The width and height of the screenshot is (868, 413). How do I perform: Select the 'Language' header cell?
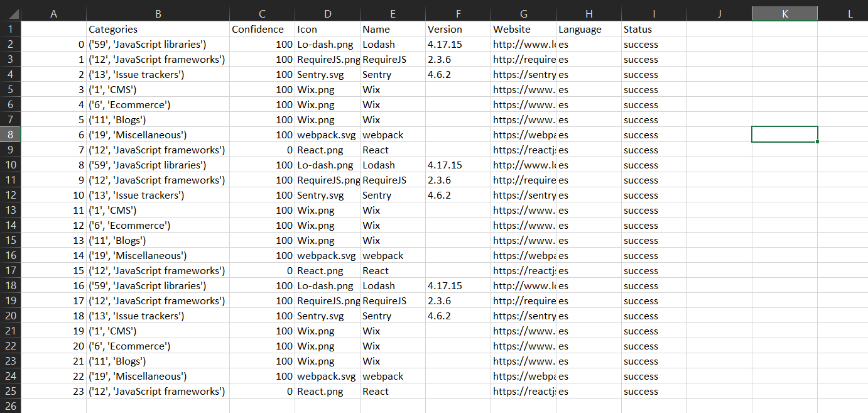(589, 29)
